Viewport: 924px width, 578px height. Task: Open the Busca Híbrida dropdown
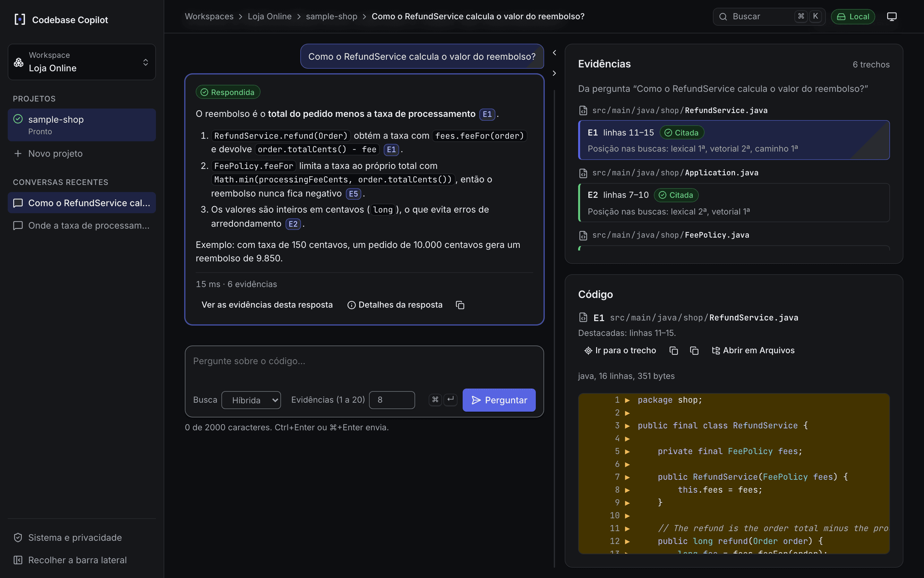pyautogui.click(x=251, y=400)
